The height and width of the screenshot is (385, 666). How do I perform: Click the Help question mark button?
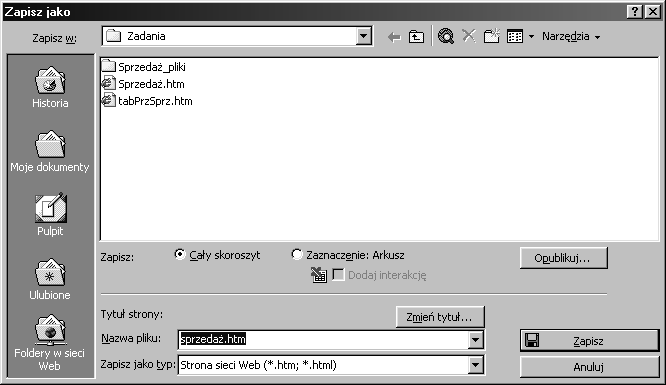635,11
